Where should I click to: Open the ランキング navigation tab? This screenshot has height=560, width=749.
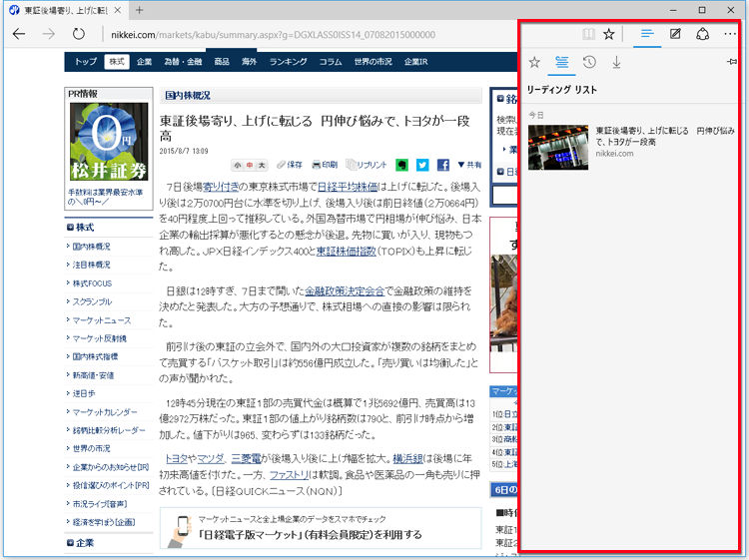288,61
